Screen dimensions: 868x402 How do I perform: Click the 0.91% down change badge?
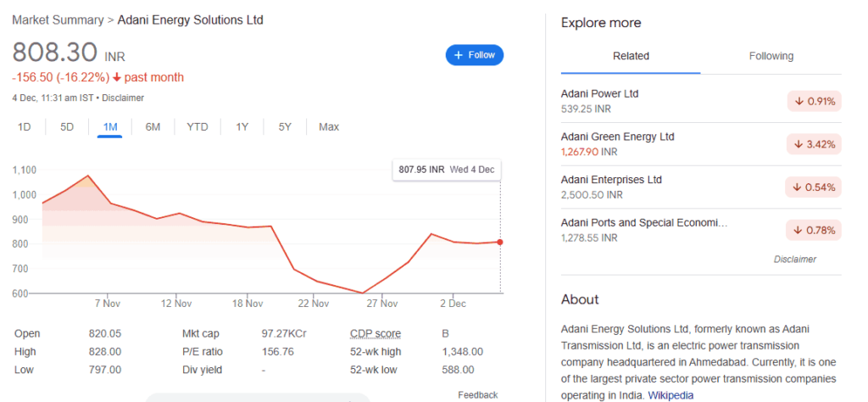pos(814,101)
